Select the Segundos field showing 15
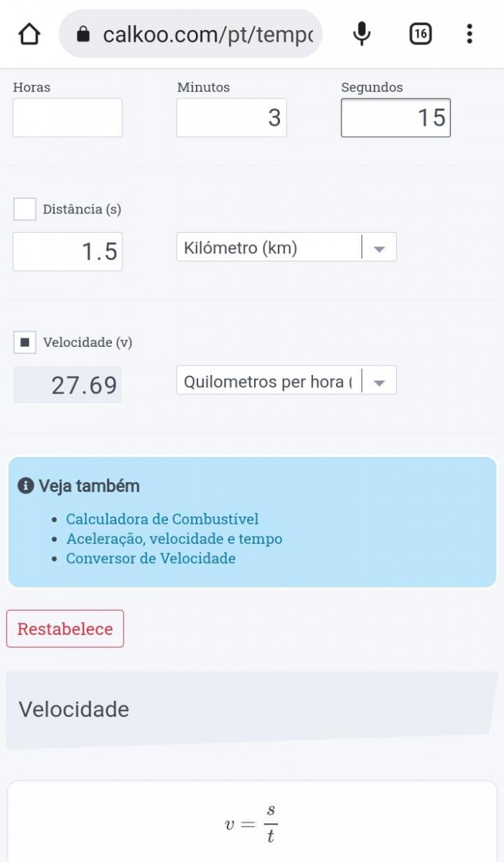 [x=395, y=118]
